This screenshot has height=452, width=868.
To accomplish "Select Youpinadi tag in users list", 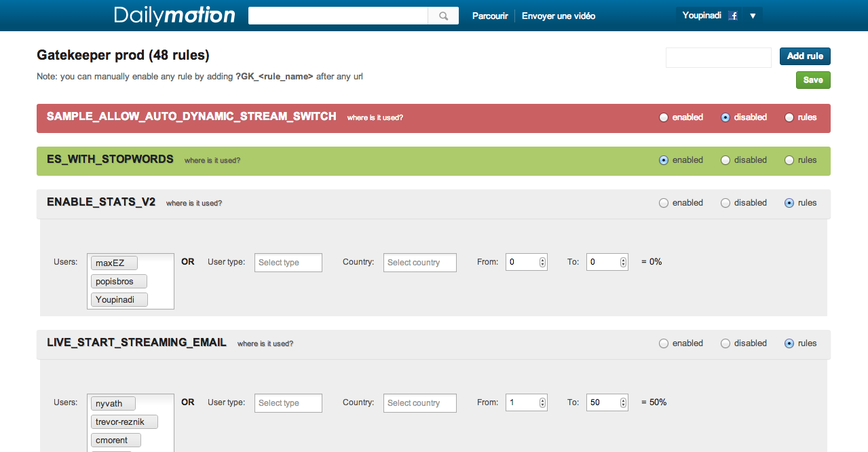I will click(119, 300).
